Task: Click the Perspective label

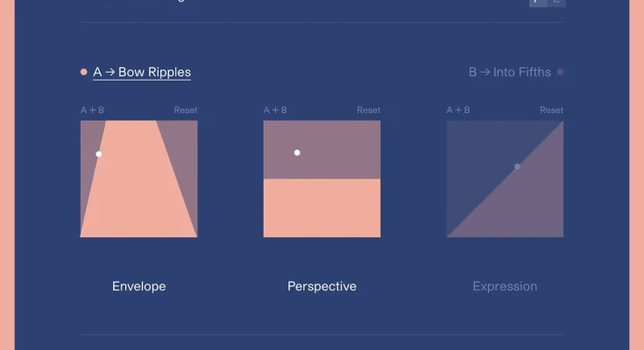Action: point(322,286)
